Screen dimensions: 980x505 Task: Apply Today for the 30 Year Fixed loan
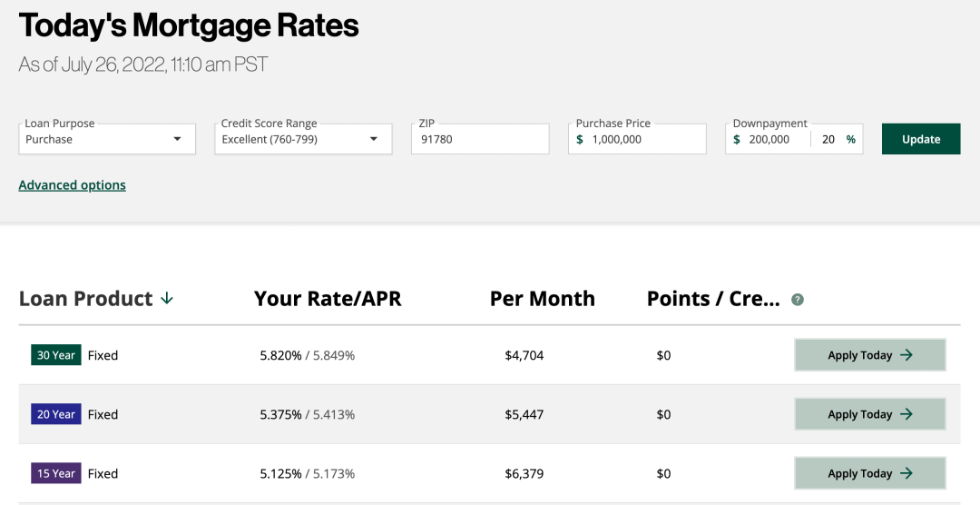pos(869,355)
